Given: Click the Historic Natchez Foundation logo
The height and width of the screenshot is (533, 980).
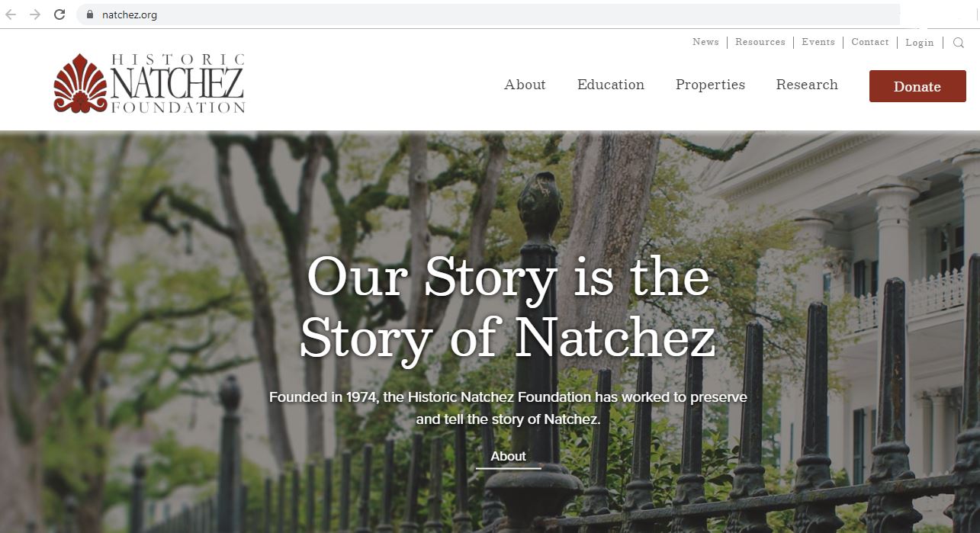Looking at the screenshot, I should click(149, 83).
